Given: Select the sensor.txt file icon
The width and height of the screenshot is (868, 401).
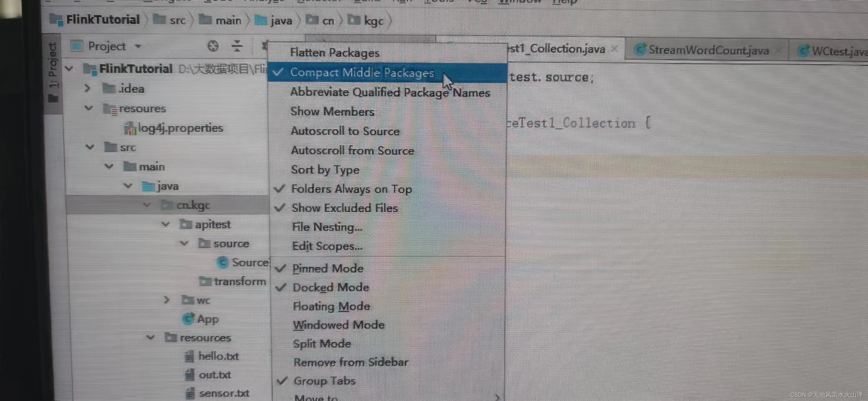Looking at the screenshot, I should point(190,393).
